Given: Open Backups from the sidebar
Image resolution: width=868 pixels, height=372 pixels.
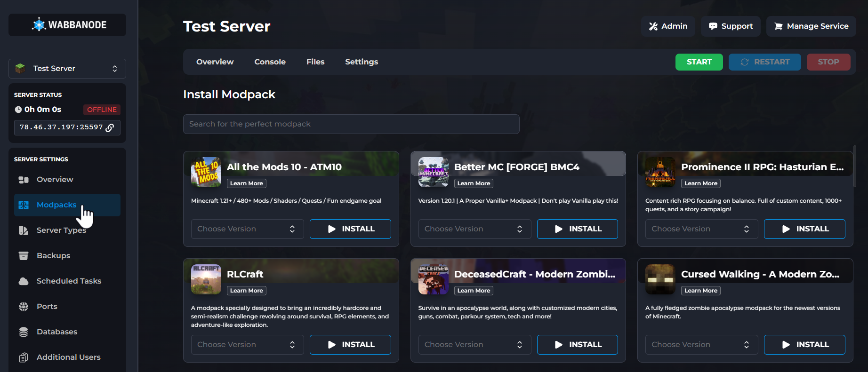Looking at the screenshot, I should pyautogui.click(x=53, y=255).
